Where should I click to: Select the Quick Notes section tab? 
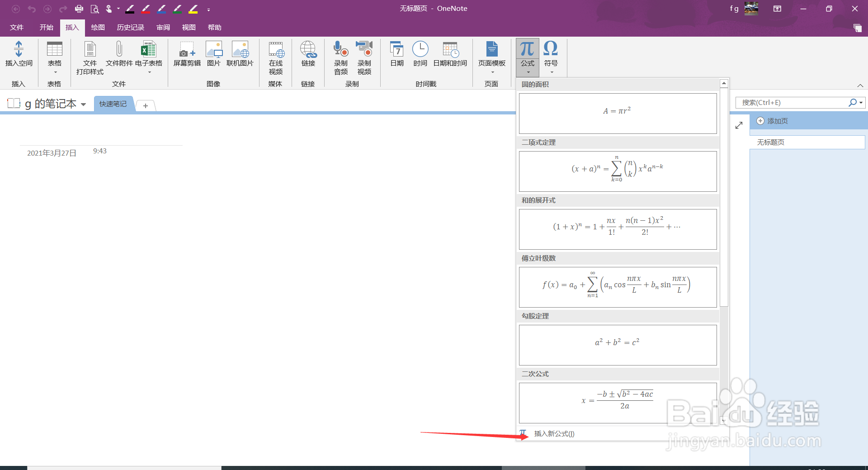pyautogui.click(x=113, y=104)
